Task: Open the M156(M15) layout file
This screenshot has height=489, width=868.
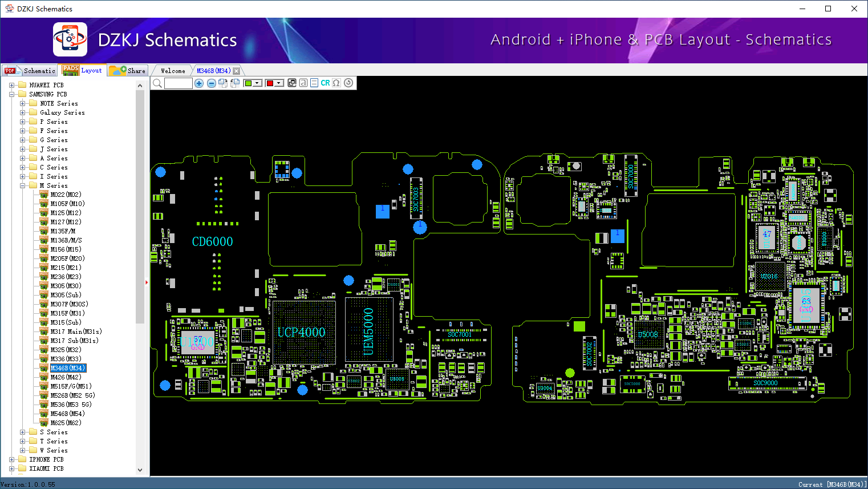Action: click(x=66, y=249)
